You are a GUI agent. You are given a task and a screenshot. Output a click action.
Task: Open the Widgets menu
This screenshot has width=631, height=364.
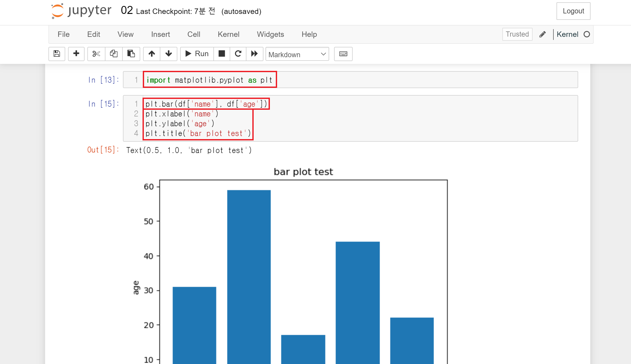[270, 34]
